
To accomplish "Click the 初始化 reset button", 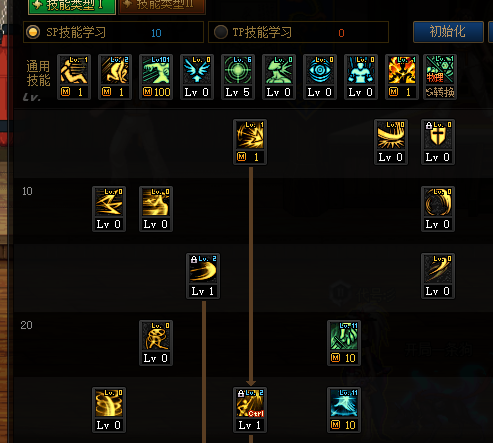I will pos(448,32).
